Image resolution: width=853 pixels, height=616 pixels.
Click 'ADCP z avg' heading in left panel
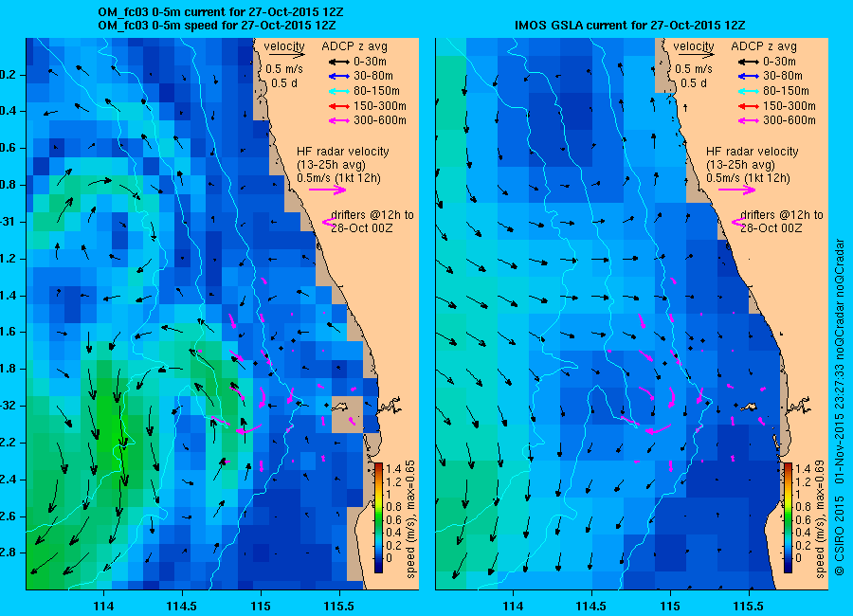click(354, 46)
